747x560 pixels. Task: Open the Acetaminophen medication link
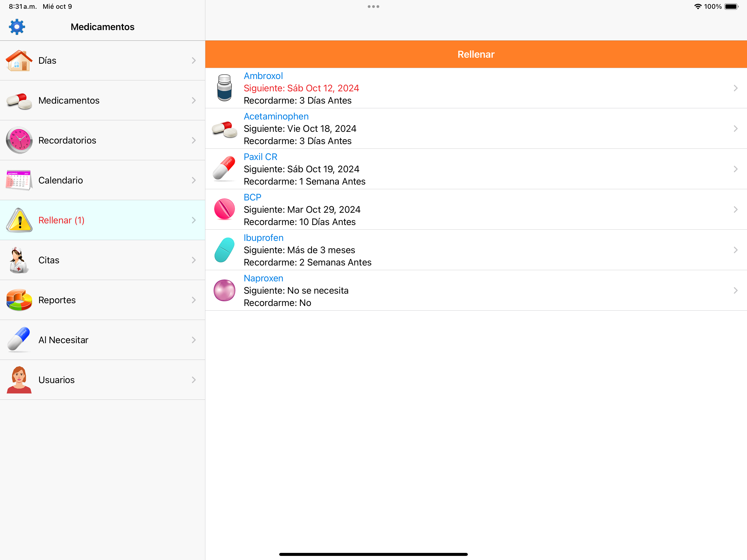point(276,116)
